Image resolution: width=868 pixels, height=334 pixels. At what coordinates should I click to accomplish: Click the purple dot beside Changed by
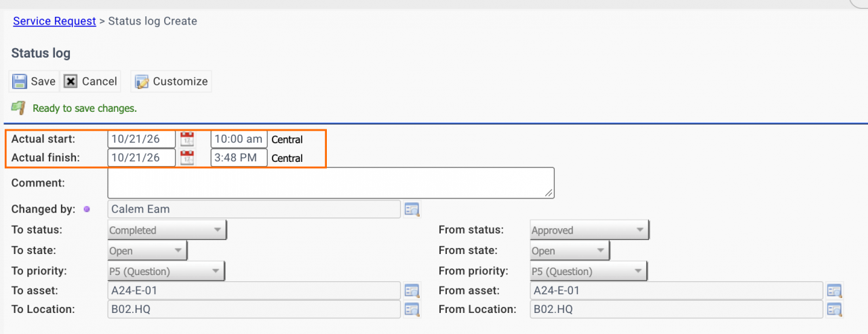86,209
